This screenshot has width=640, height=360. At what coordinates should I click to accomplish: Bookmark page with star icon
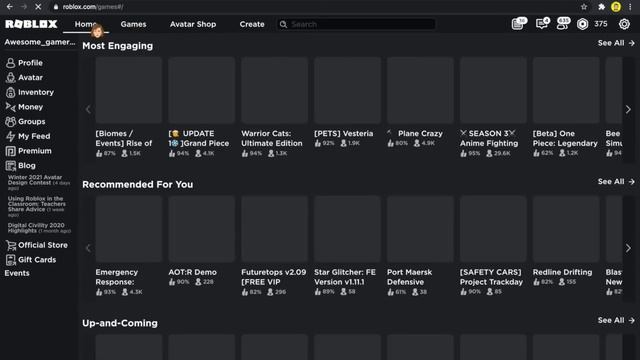(584, 7)
